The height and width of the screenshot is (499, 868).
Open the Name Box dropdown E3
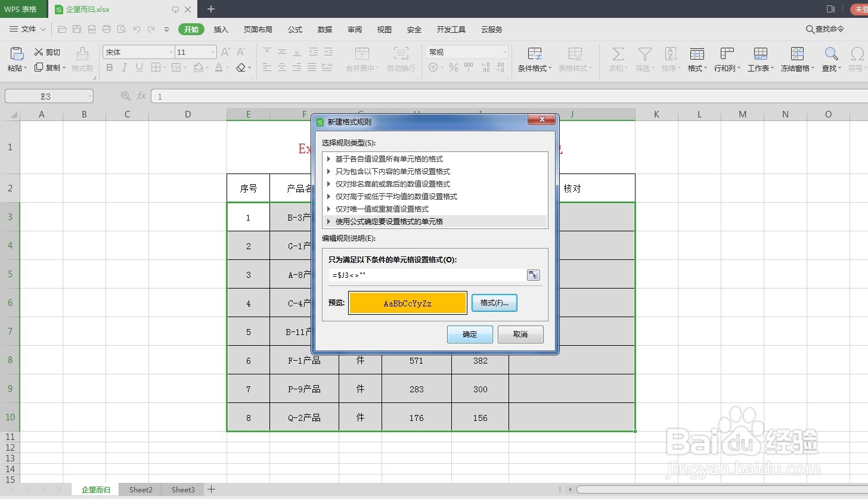click(89, 96)
